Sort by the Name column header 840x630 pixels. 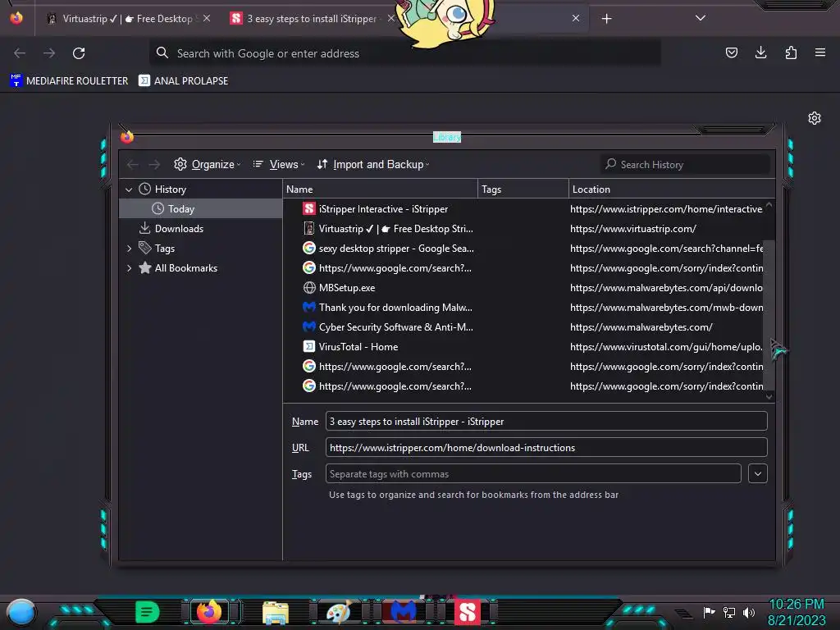(381, 189)
